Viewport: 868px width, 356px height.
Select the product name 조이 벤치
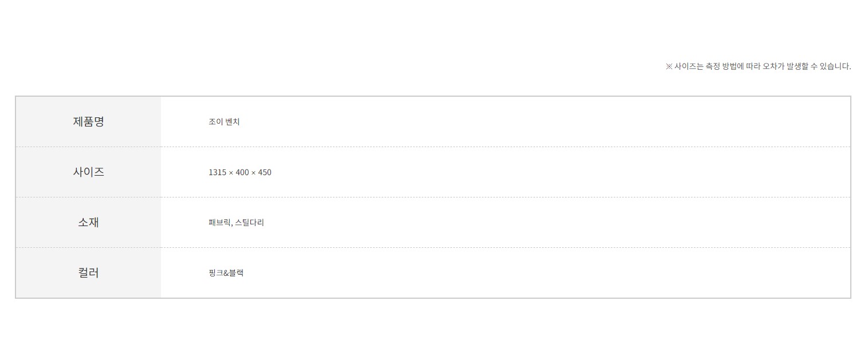[x=224, y=122]
